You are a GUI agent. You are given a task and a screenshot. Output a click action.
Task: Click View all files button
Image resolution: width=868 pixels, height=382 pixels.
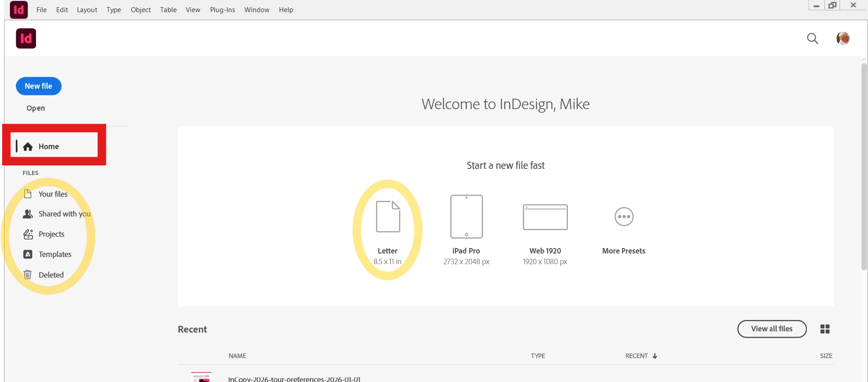point(772,329)
